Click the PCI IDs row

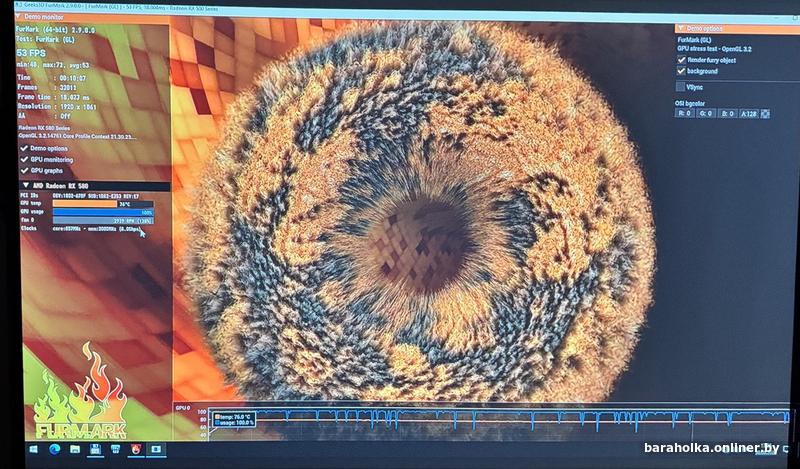pos(80,196)
